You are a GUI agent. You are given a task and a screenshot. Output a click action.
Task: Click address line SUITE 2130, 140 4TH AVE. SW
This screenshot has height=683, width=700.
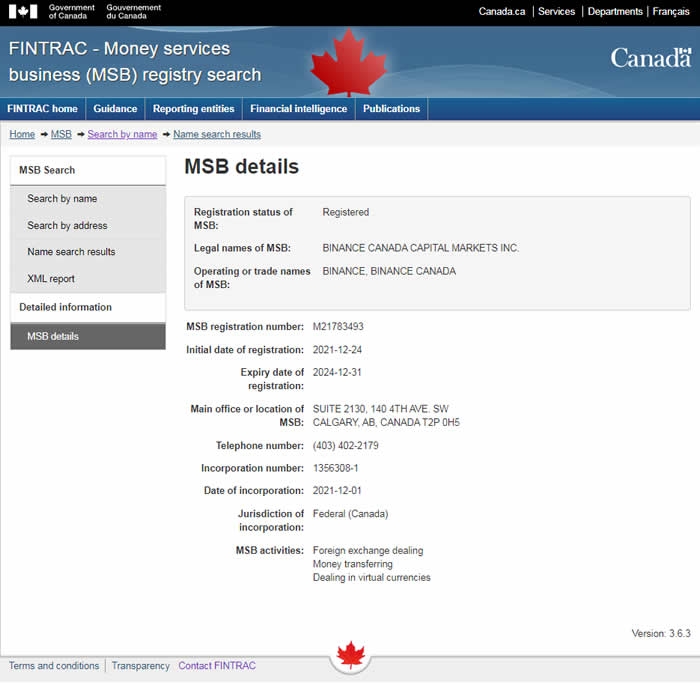pos(380,409)
